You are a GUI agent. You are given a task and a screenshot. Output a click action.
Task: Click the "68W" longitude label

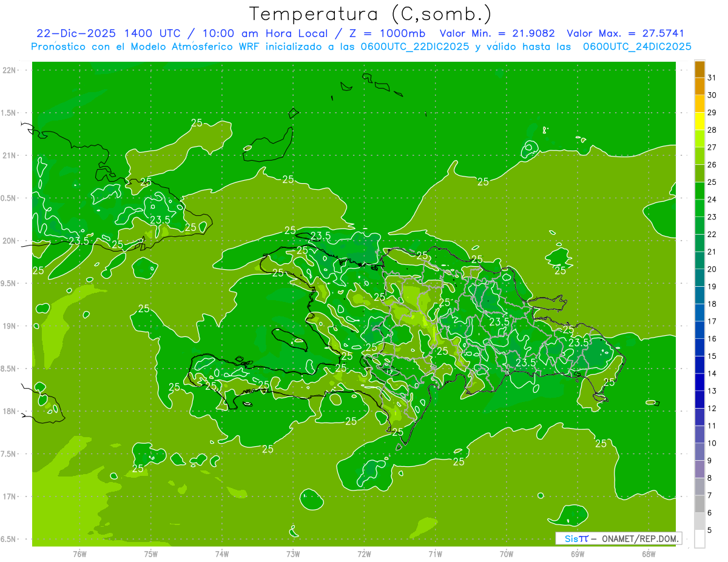[649, 554]
